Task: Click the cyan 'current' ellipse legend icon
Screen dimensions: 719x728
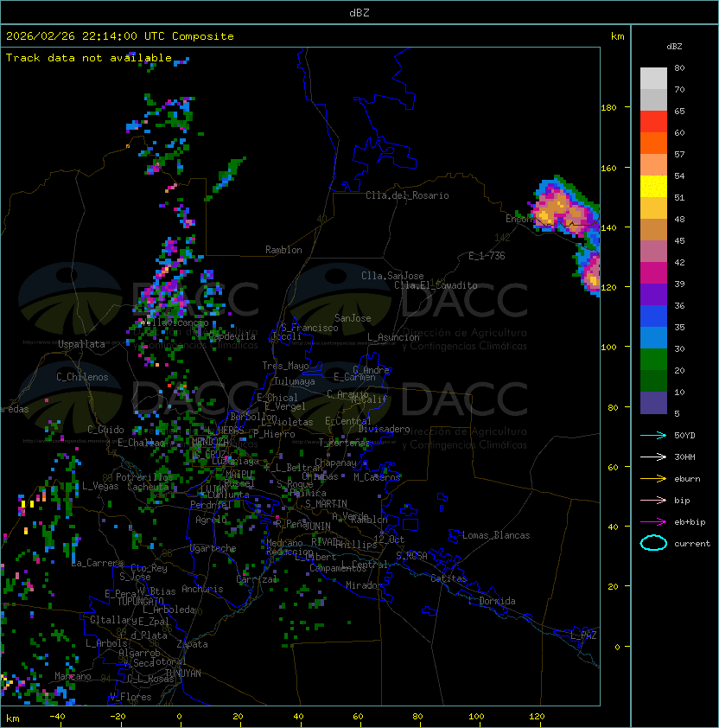Action: [653, 543]
